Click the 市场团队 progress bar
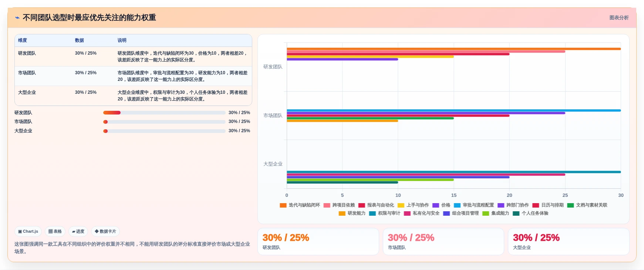The width and height of the screenshot is (644, 270). (x=164, y=122)
